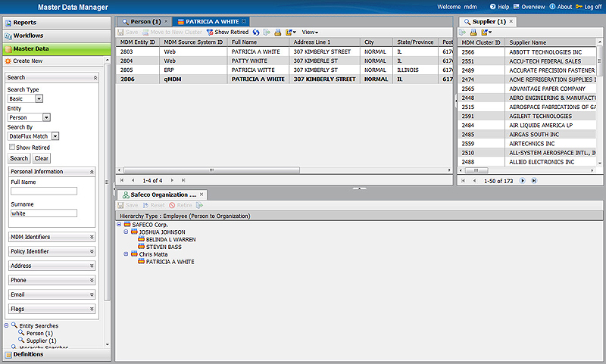The height and width of the screenshot is (364, 606).
Task: Open the Search Type dropdown
Action: click(x=39, y=98)
